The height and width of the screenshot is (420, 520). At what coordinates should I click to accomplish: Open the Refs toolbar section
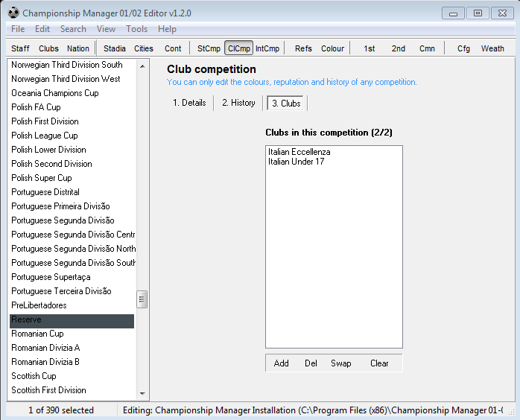303,48
